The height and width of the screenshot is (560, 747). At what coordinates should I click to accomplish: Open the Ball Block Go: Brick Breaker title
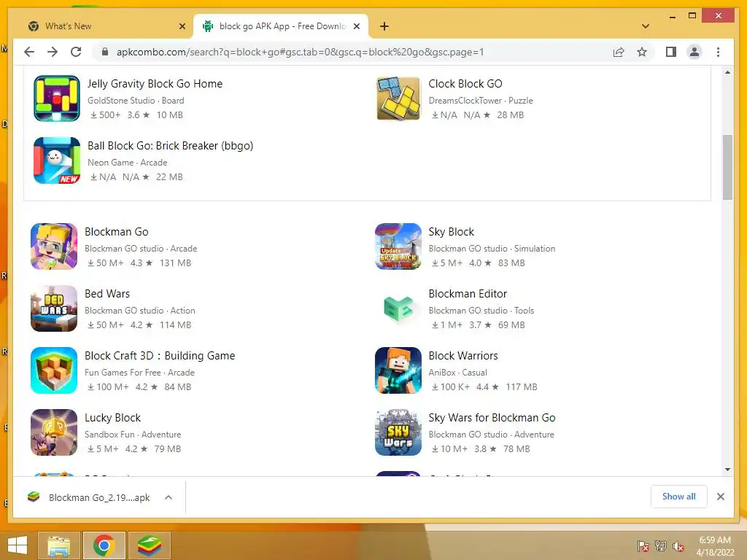[170, 146]
